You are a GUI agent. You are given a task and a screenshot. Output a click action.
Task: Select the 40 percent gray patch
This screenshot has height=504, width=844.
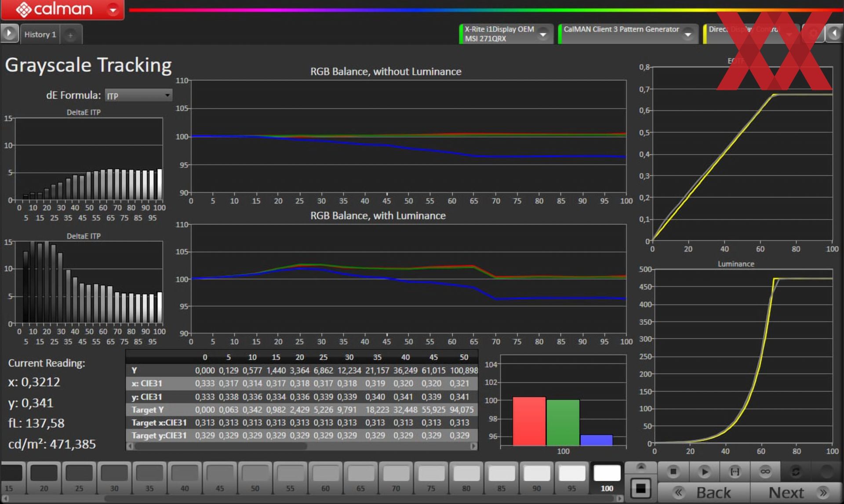click(x=185, y=478)
